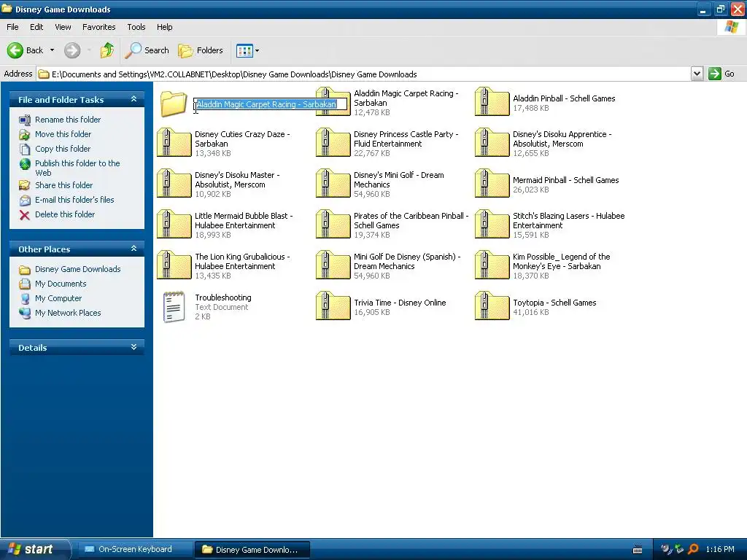Open the View menu

click(x=63, y=27)
